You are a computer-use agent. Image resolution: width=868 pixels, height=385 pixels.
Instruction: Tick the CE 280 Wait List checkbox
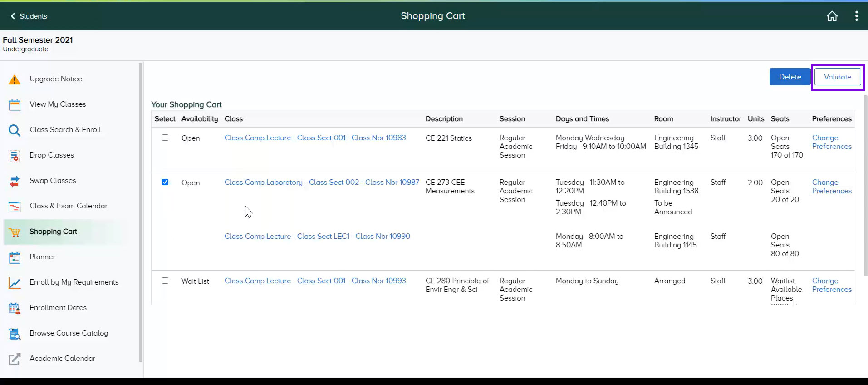(x=165, y=281)
